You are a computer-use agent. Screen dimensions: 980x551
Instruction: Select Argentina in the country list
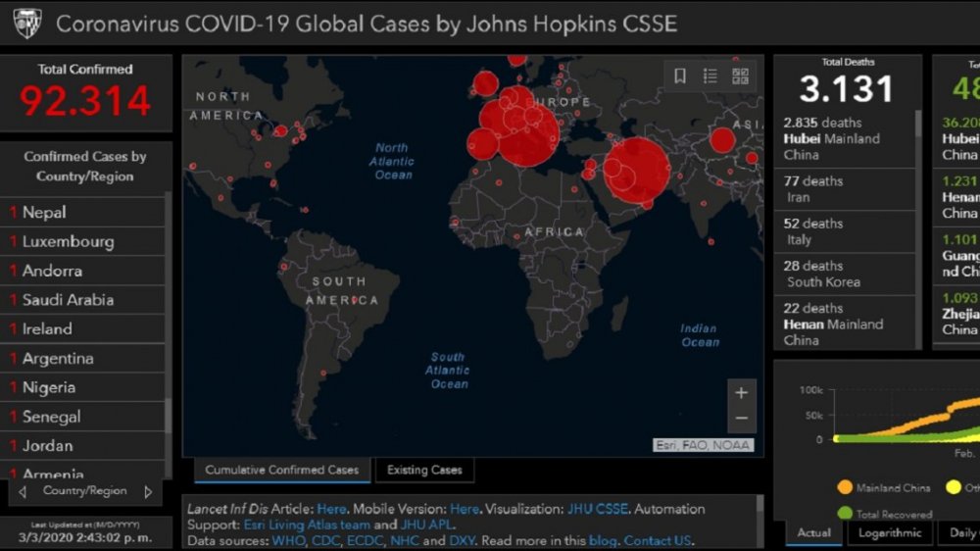pyautogui.click(x=82, y=359)
